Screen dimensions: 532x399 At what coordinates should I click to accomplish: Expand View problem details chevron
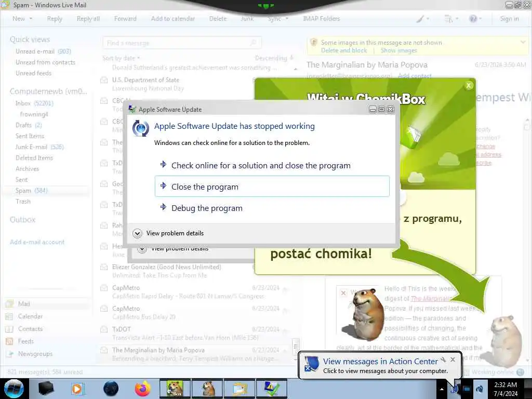click(137, 233)
